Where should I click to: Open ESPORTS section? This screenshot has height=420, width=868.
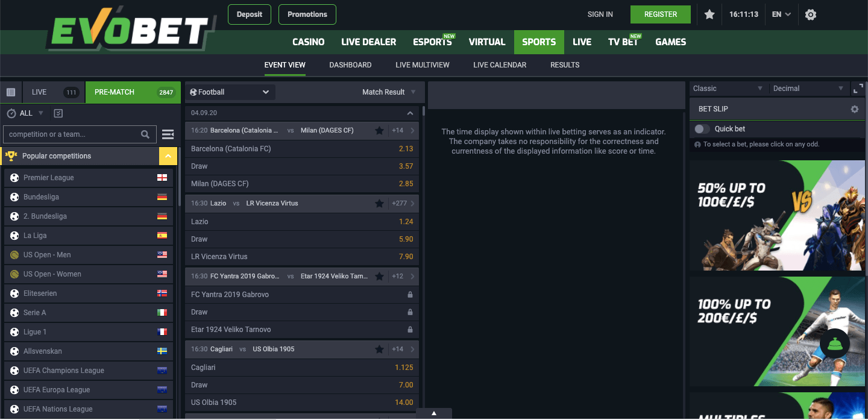tap(432, 42)
